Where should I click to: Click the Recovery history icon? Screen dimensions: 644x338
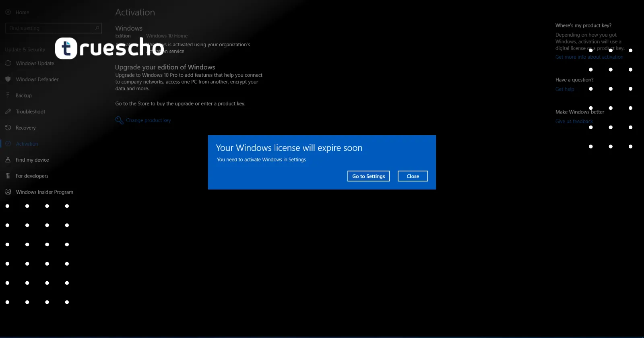click(x=8, y=128)
